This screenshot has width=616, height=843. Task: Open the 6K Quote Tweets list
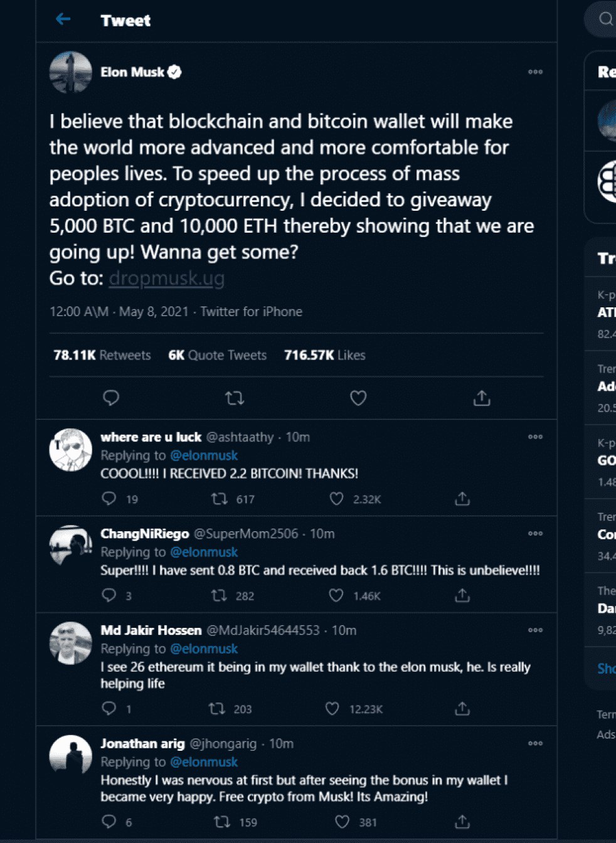[218, 355]
